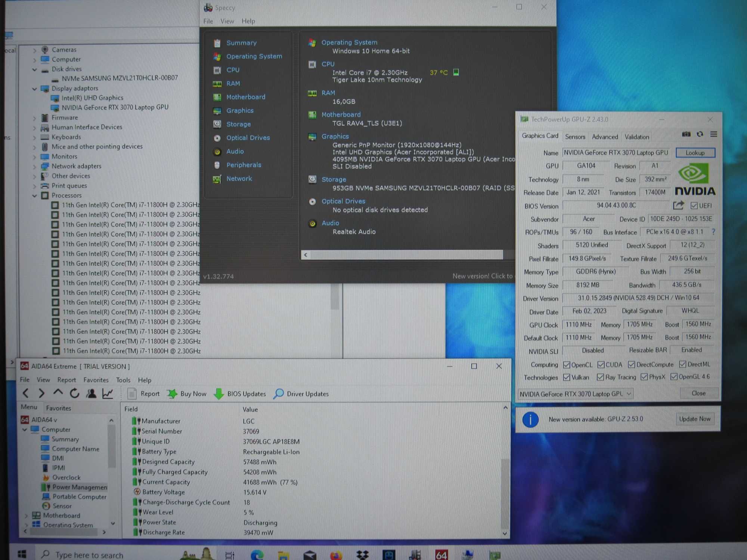
Task: Select CPU in Speccy sidebar
Action: [233, 70]
